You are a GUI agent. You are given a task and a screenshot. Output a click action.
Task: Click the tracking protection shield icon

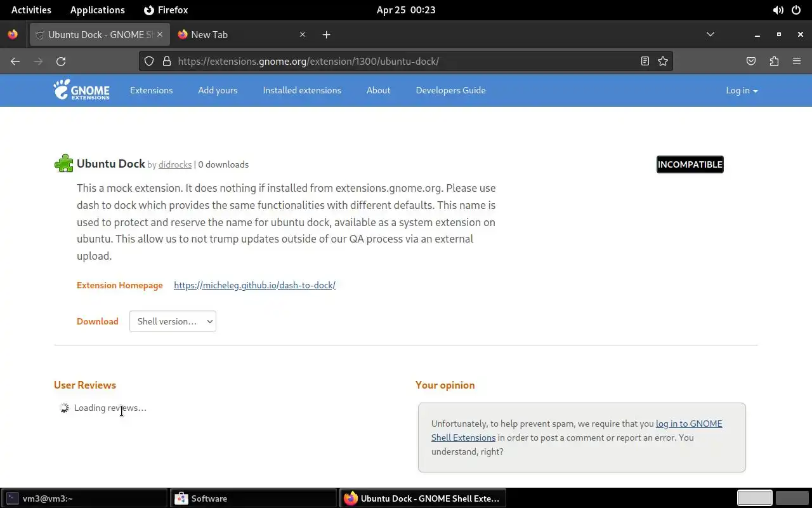pyautogui.click(x=149, y=61)
